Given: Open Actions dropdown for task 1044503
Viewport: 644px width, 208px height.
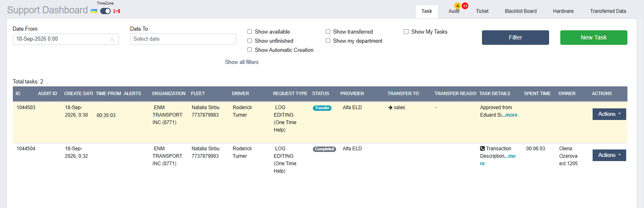Looking at the screenshot, I should coord(609,114).
